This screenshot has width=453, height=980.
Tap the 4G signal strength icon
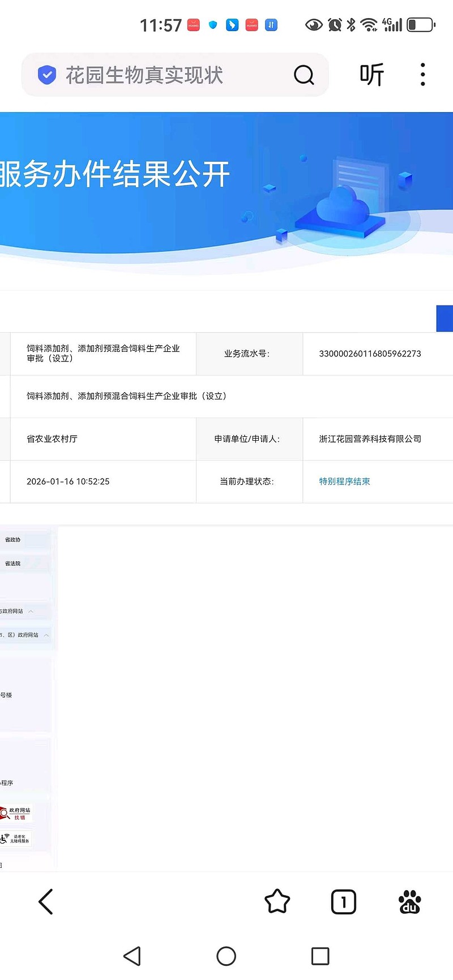[392, 24]
